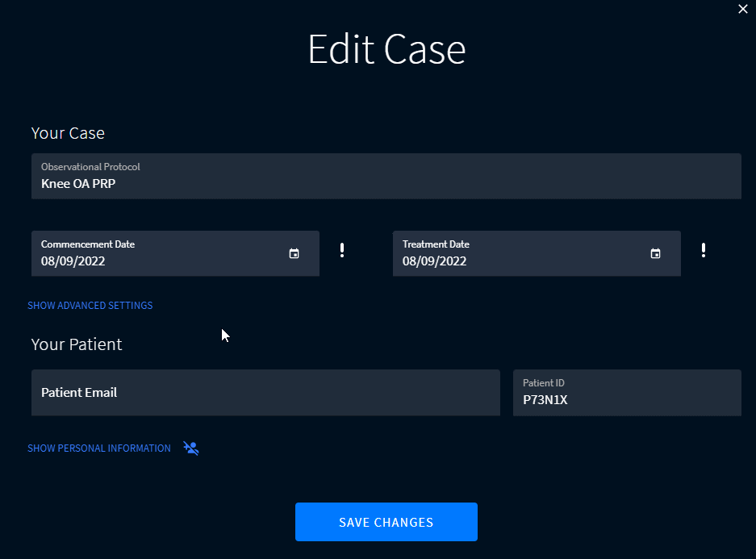Image resolution: width=756 pixels, height=559 pixels.
Task: Select the Knee OA PRP protocol value
Action: (78, 183)
